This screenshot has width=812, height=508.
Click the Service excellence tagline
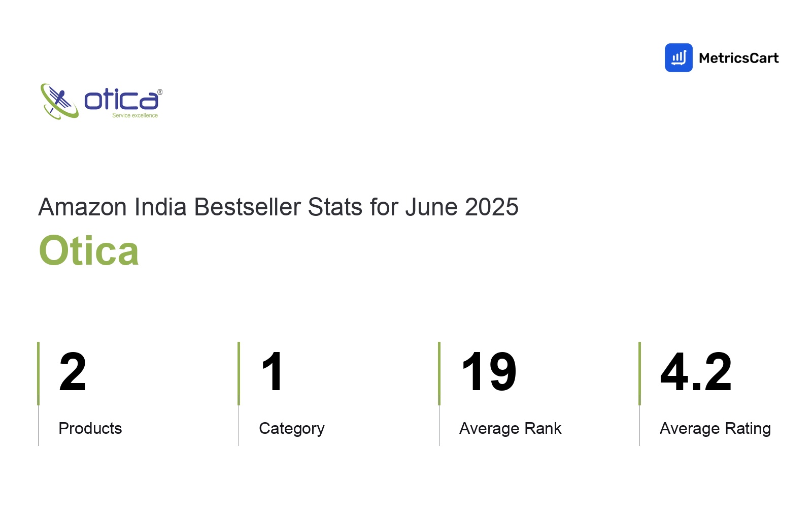135,115
